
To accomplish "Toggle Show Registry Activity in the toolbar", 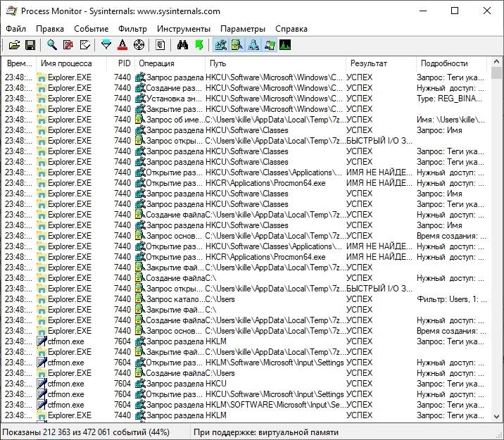I will (x=221, y=45).
